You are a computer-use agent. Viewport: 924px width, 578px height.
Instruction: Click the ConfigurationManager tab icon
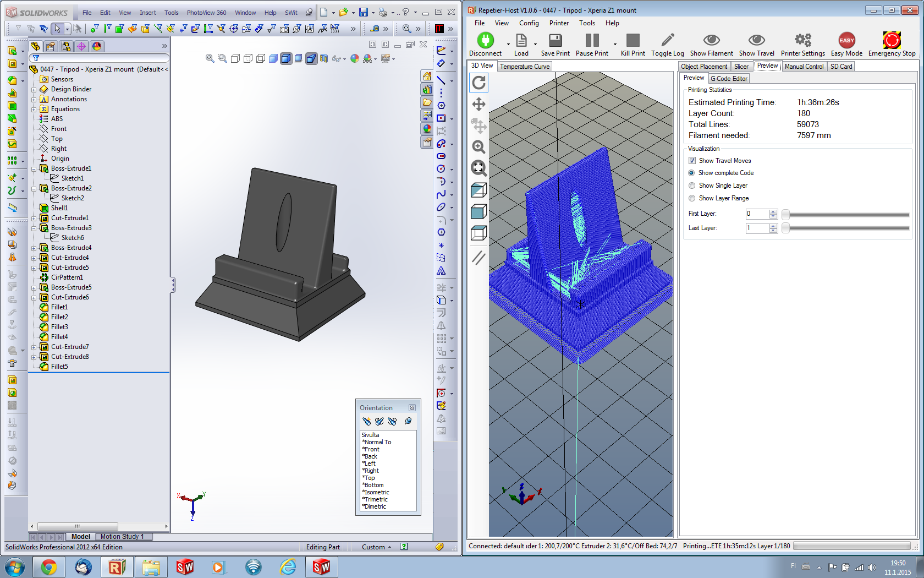pyautogui.click(x=66, y=46)
